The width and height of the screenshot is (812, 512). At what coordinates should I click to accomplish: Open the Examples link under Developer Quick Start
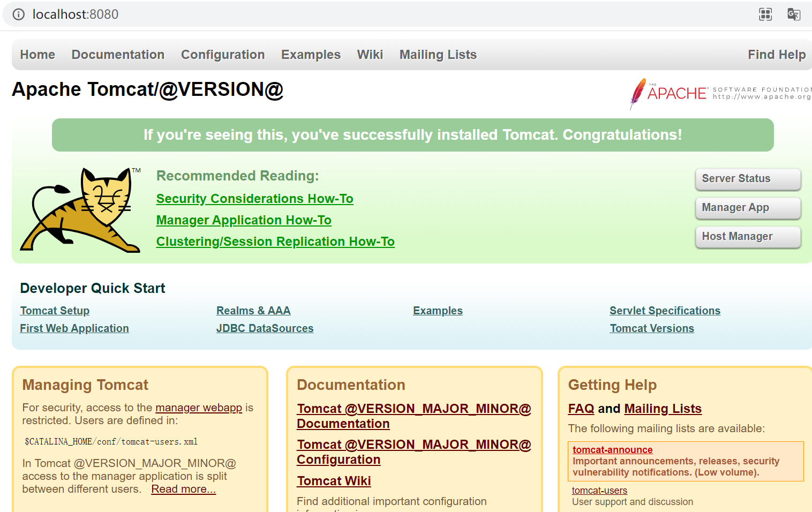(x=438, y=311)
